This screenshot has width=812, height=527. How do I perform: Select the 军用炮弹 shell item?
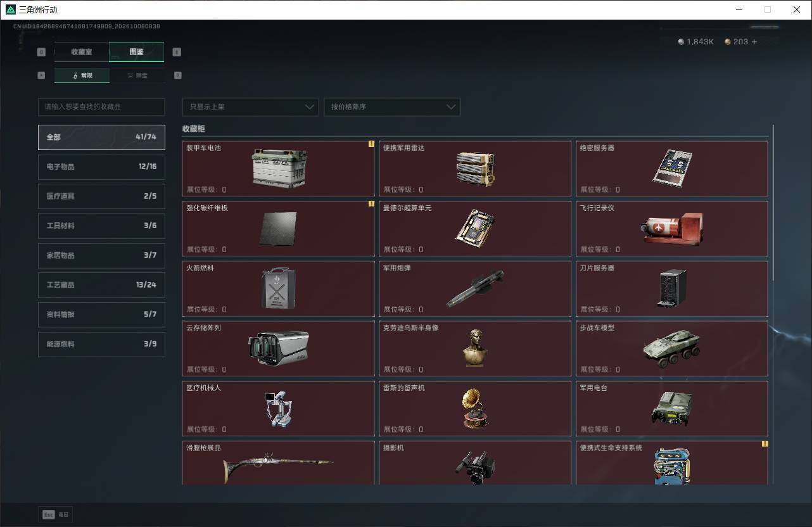click(475, 288)
